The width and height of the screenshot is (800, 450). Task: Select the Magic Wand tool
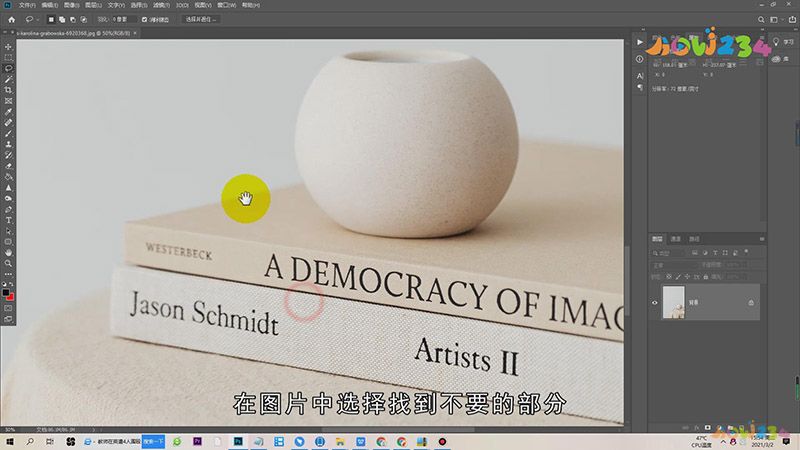click(8, 79)
